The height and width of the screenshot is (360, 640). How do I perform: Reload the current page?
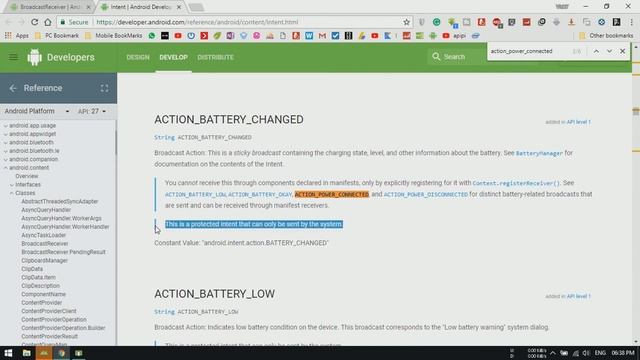point(34,22)
